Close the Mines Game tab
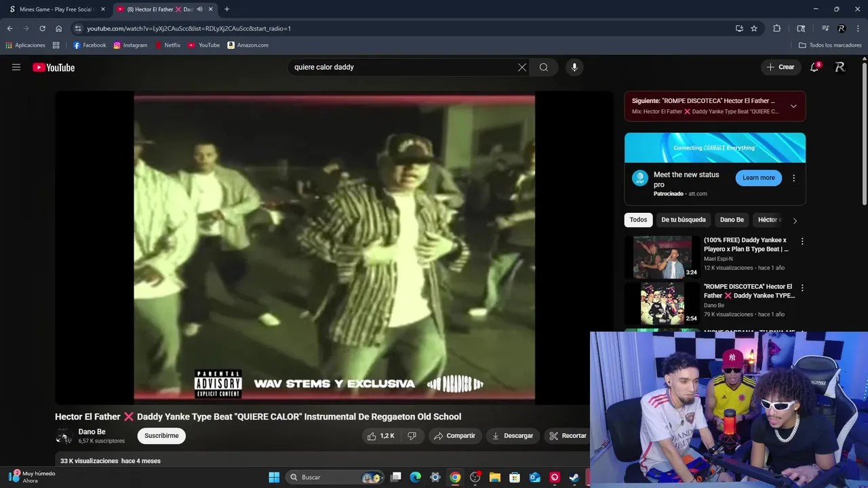The height and width of the screenshot is (488, 868). click(103, 9)
